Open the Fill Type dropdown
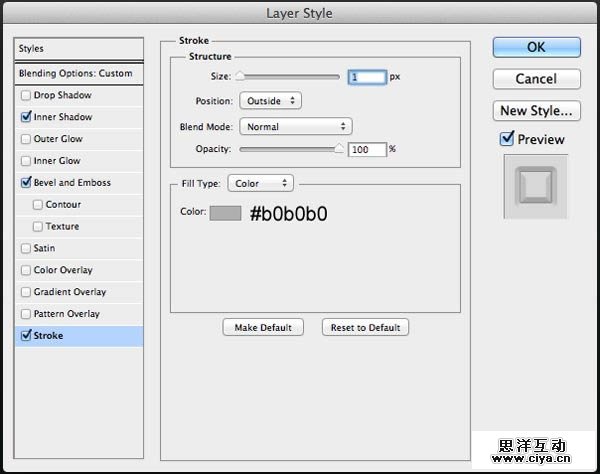Image resolution: width=600 pixels, height=474 pixels. pos(260,183)
